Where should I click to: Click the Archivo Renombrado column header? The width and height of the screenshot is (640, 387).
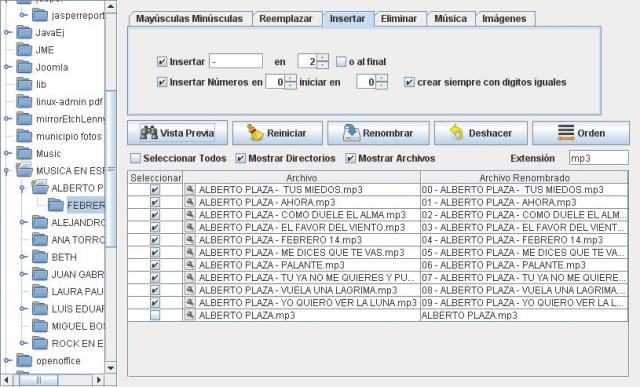click(524, 178)
